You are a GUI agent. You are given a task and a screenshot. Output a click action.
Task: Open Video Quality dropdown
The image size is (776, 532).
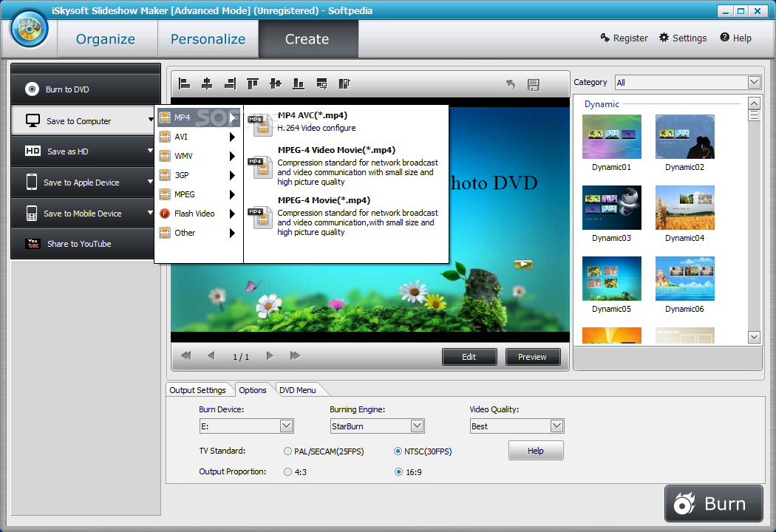pyautogui.click(x=557, y=426)
